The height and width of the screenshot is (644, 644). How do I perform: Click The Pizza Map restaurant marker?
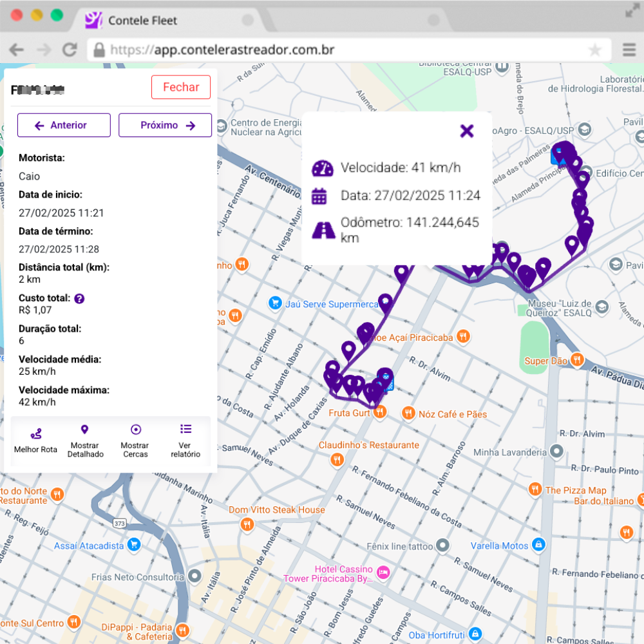pyautogui.click(x=535, y=489)
